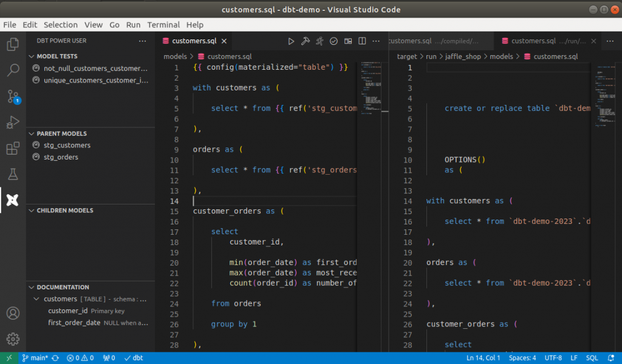The height and width of the screenshot is (364, 622).
Task: Change language mode SQL
Action: (592, 358)
